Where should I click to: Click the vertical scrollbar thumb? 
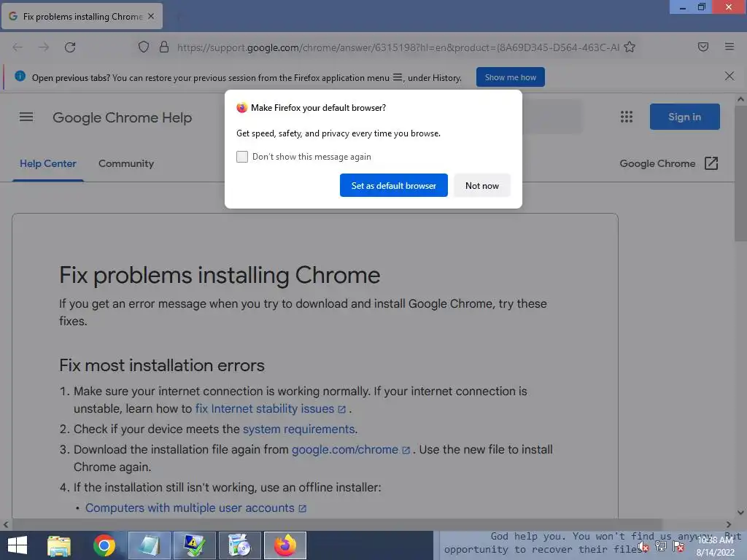coord(740,174)
